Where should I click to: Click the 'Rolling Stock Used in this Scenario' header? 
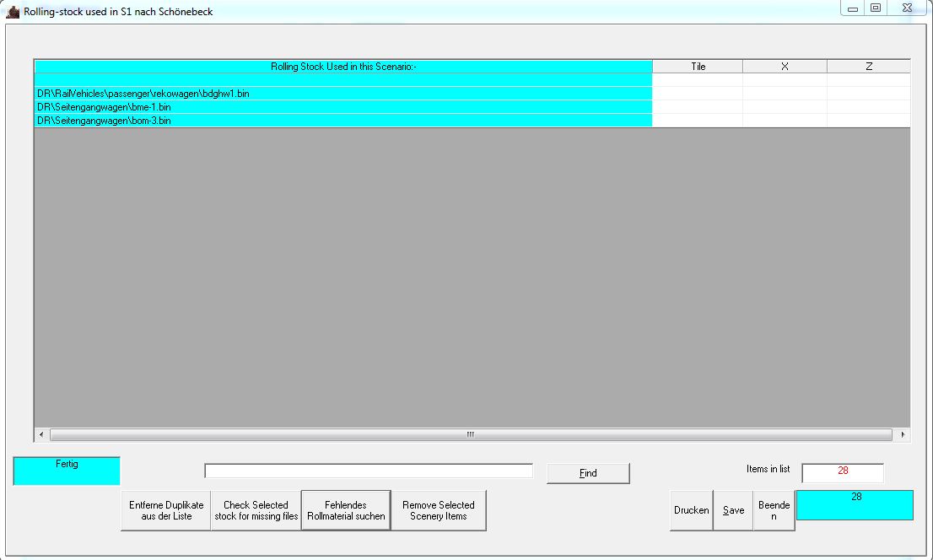[x=343, y=67]
